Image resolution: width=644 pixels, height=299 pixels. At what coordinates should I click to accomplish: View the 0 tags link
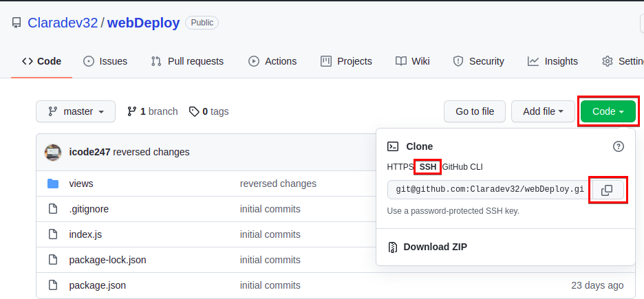[x=208, y=111]
